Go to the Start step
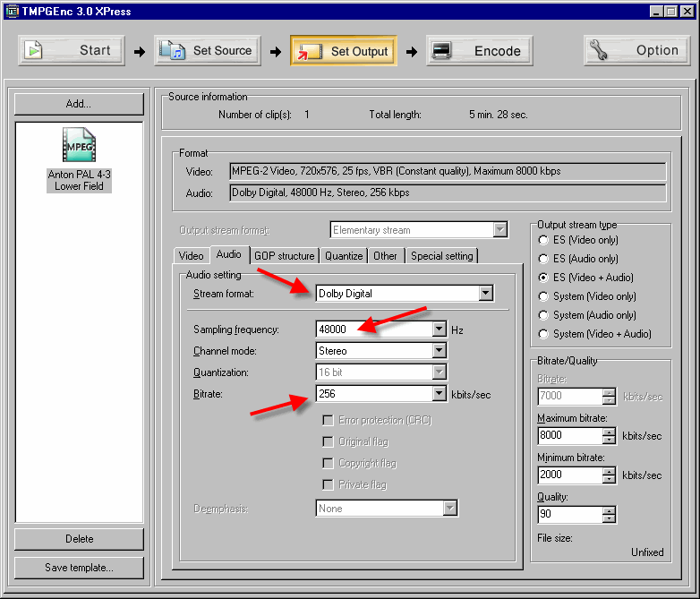The width and height of the screenshot is (700, 599). pyautogui.click(x=72, y=50)
